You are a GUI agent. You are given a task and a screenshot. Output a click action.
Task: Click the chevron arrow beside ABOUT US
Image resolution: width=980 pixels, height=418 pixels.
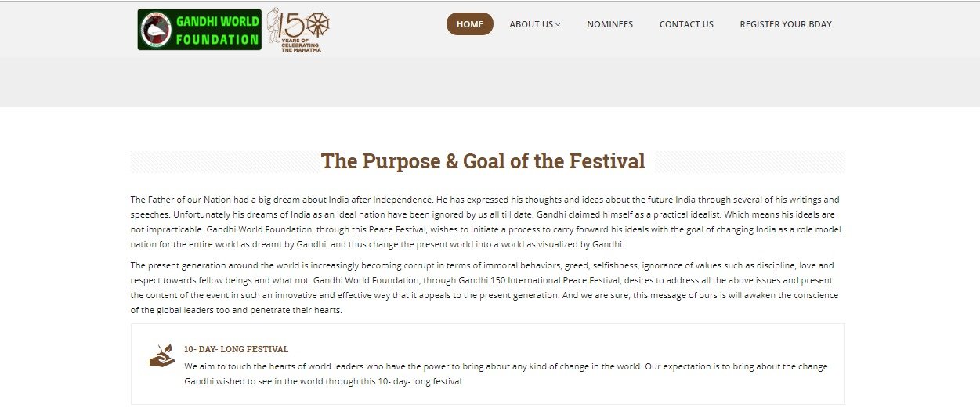point(559,24)
